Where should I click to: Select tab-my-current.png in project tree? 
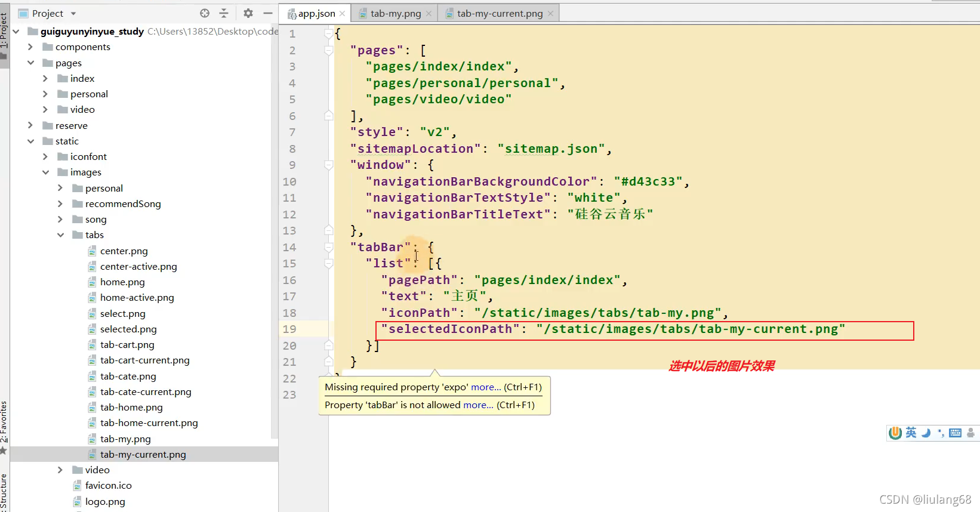[x=143, y=454]
